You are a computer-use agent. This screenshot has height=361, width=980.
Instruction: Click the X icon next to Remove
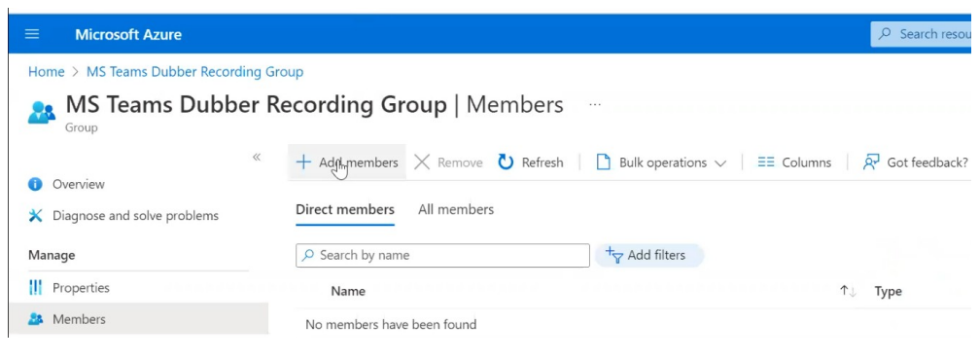tap(422, 162)
